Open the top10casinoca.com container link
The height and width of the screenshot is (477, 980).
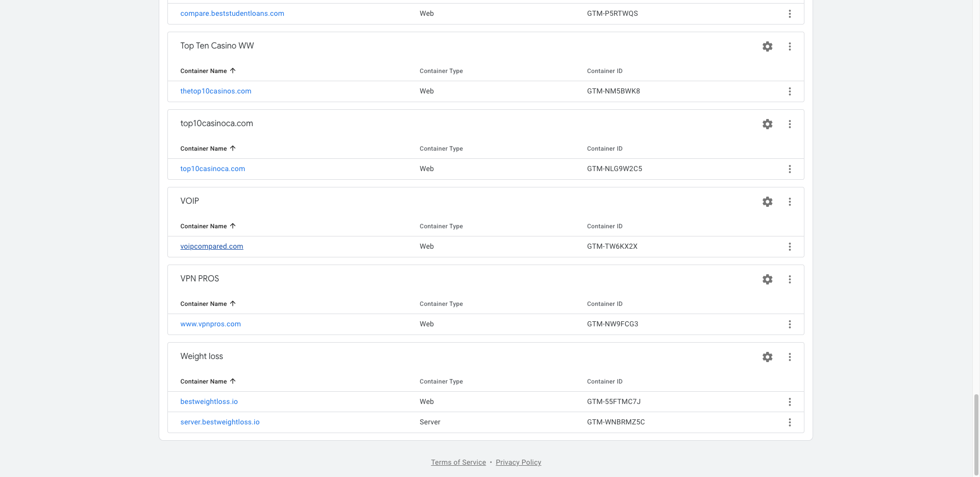click(x=212, y=169)
